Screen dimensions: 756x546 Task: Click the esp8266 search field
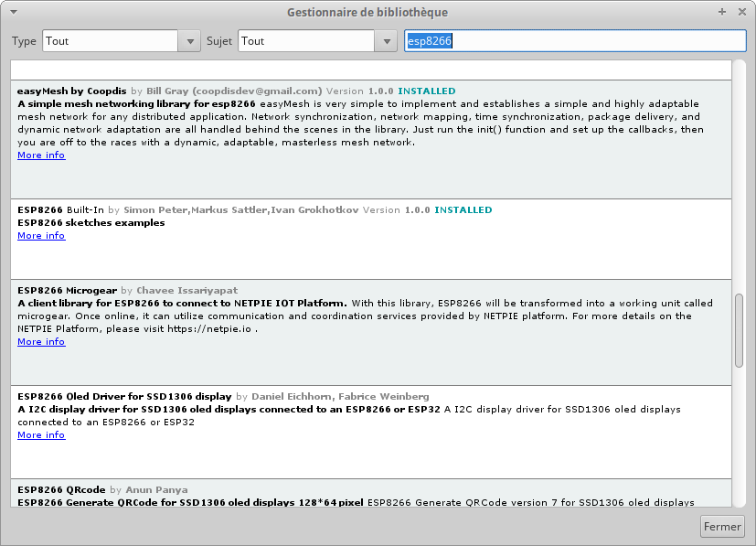tap(575, 41)
